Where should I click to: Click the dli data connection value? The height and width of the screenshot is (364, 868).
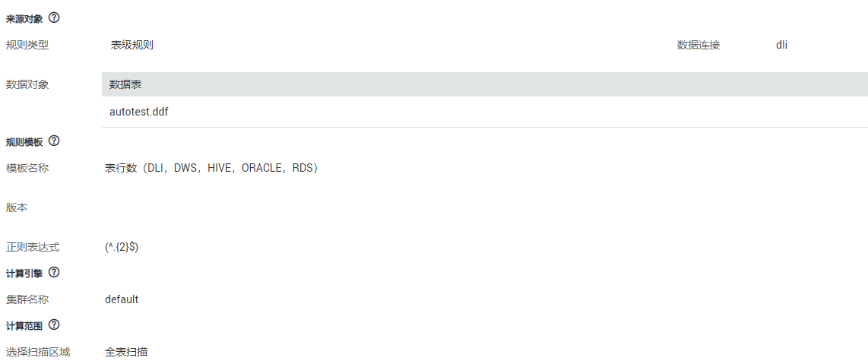pos(781,45)
